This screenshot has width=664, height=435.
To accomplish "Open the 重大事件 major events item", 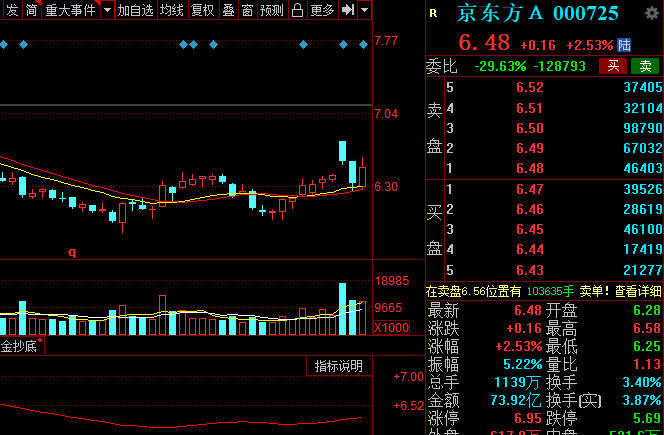I will [x=70, y=10].
